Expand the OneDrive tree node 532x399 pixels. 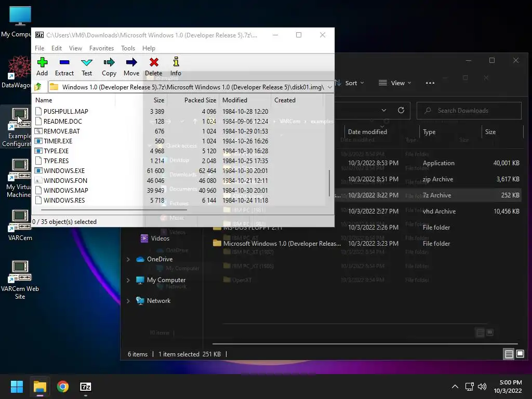[128, 259]
